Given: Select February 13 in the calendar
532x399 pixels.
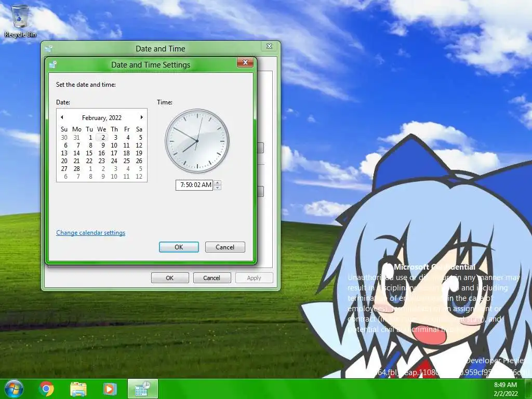Looking at the screenshot, I should (x=64, y=153).
